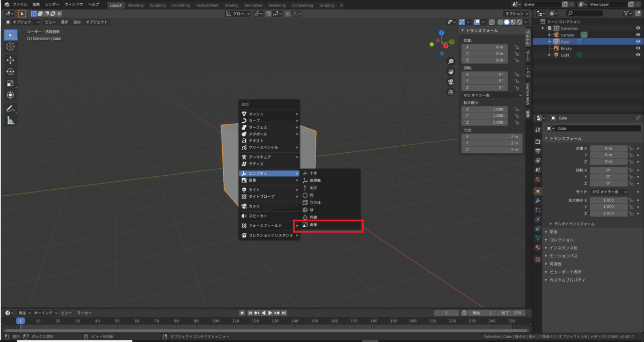Add a workspace with the plus button
Screen dimensions: 644x342
click(341, 5)
